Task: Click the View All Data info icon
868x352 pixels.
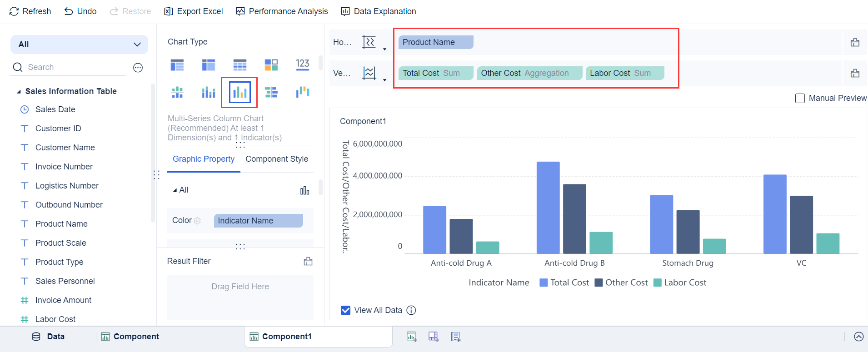Action: coord(411,310)
